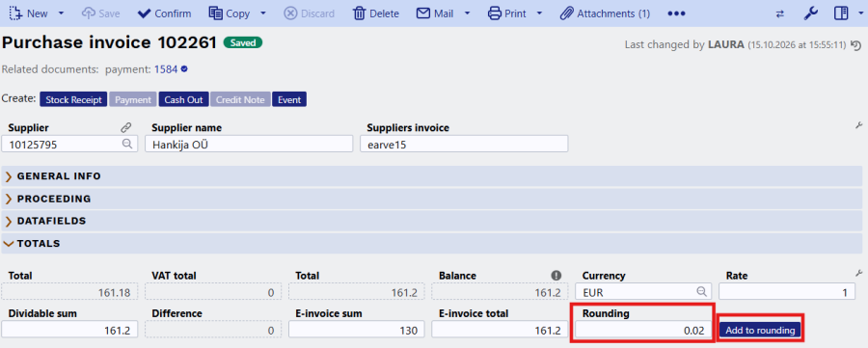Click the Payment create button
Viewport: 868px width, 348px height.
133,99
